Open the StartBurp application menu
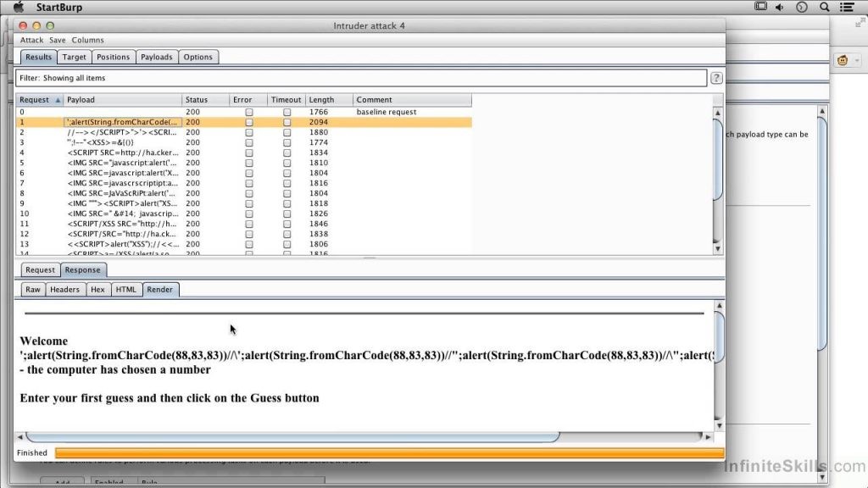The image size is (868, 488). tap(59, 7)
